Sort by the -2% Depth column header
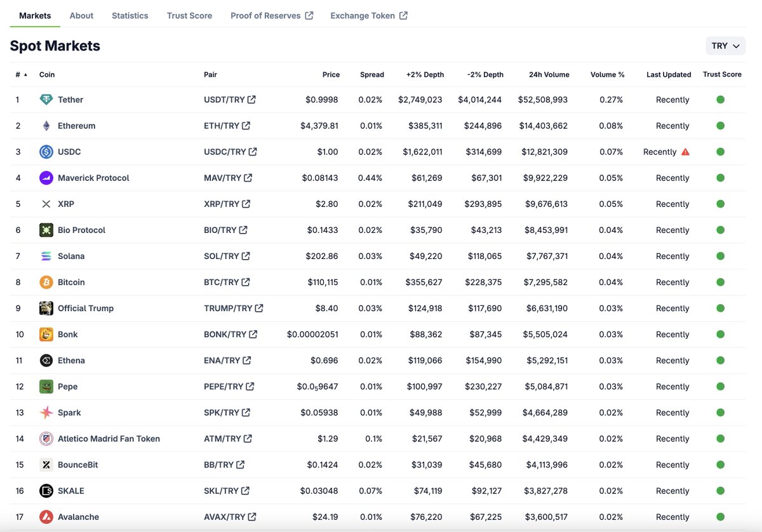 coord(485,74)
